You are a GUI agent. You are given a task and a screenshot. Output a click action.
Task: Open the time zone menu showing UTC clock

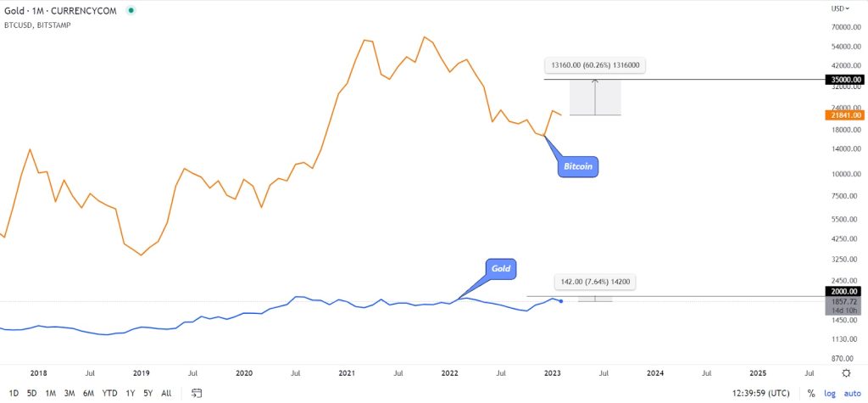[747, 393]
